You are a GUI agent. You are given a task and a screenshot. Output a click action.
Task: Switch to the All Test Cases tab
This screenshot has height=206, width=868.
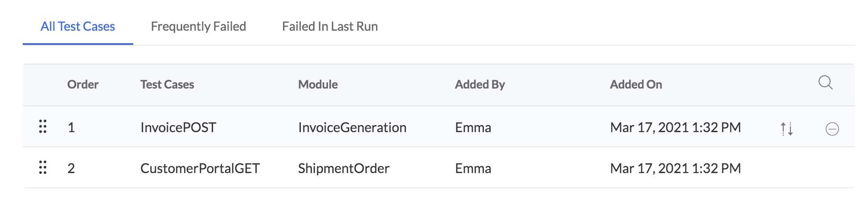(x=78, y=27)
